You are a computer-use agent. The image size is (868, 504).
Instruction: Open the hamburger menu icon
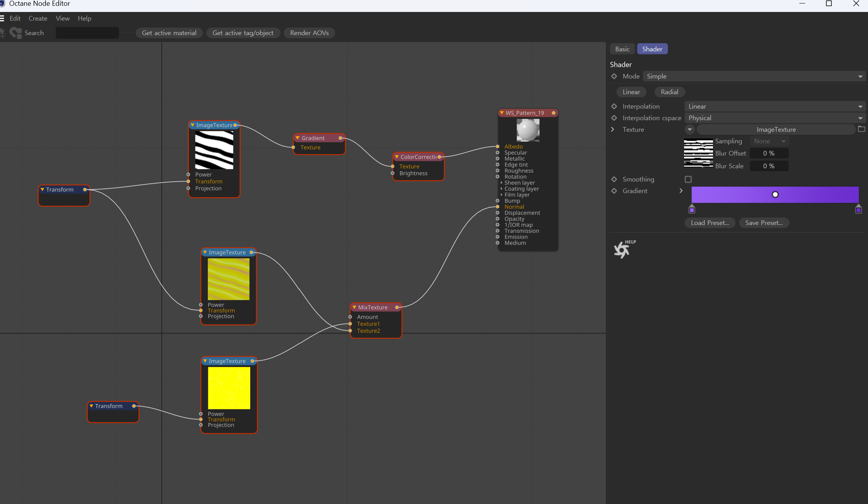point(2,18)
